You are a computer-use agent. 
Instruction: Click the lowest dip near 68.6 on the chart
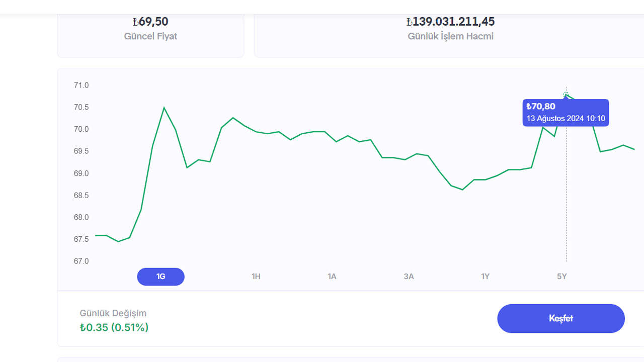462,190
